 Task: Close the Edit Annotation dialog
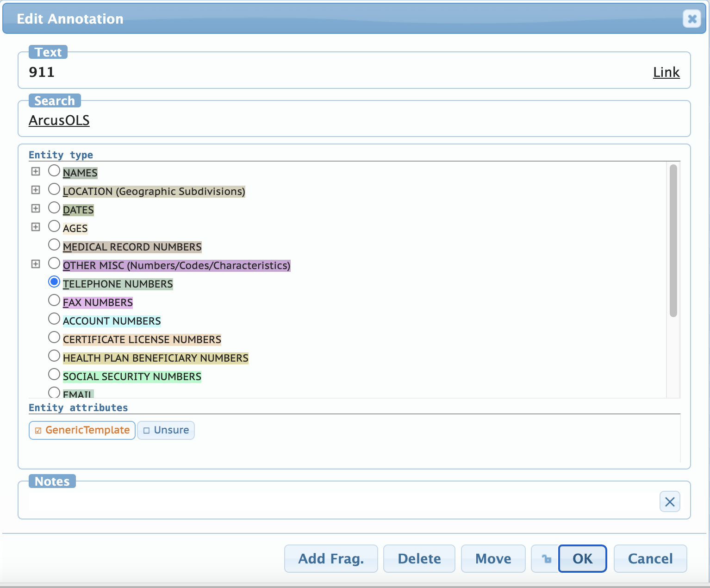point(692,19)
